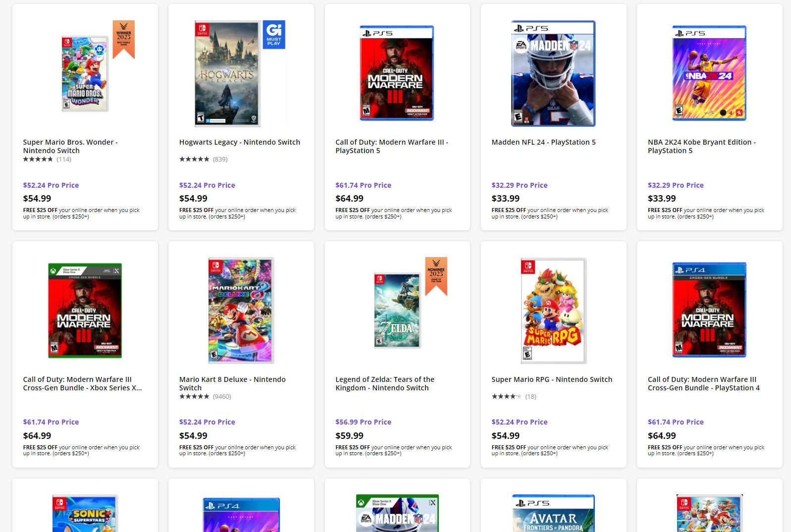Screen dimensions: 791x532
Task: Open Hogwarts Legacy - Nintendo Switch title link
Action: pyautogui.click(x=240, y=142)
